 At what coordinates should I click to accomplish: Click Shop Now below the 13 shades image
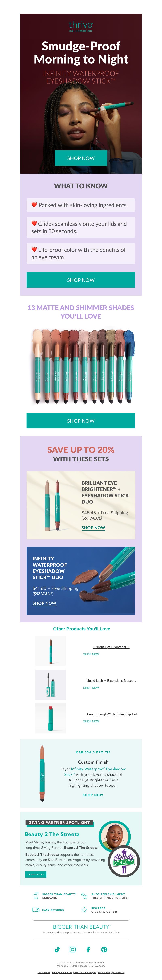[x=81, y=421]
